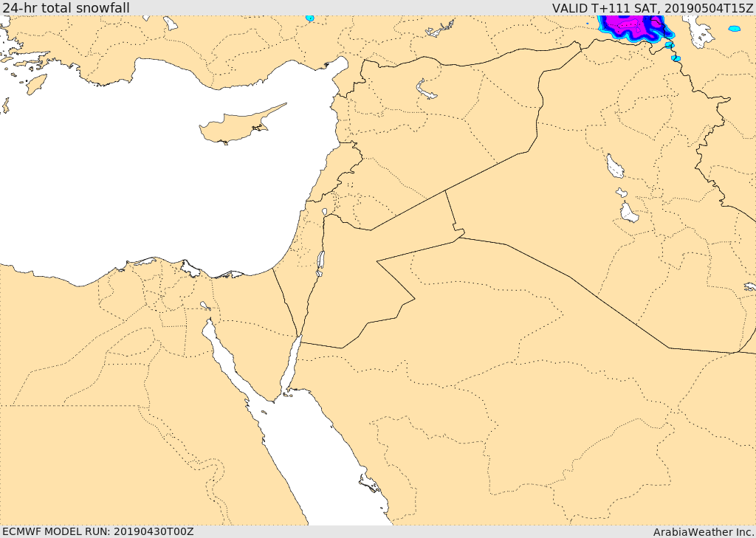Viewport: 756px width, 538px height.
Task: Click the "VALID T+111 SAT, 20190504T15Z" label
Action: (x=653, y=7)
